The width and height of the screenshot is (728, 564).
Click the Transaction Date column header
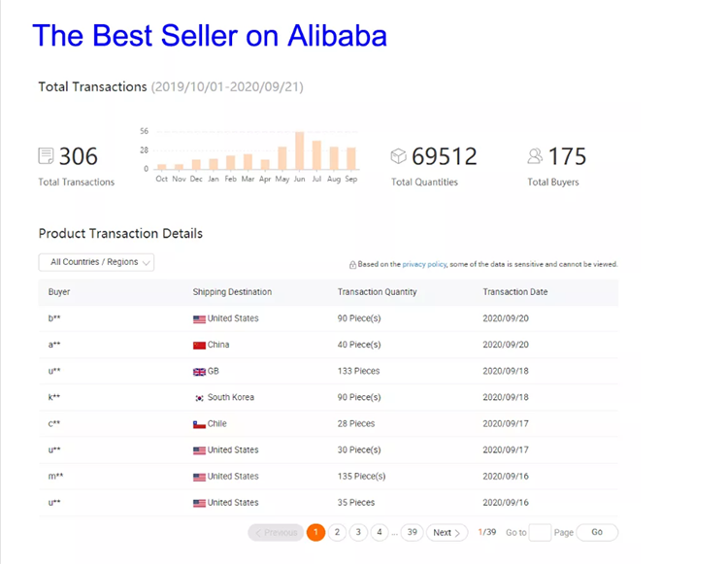click(x=514, y=292)
